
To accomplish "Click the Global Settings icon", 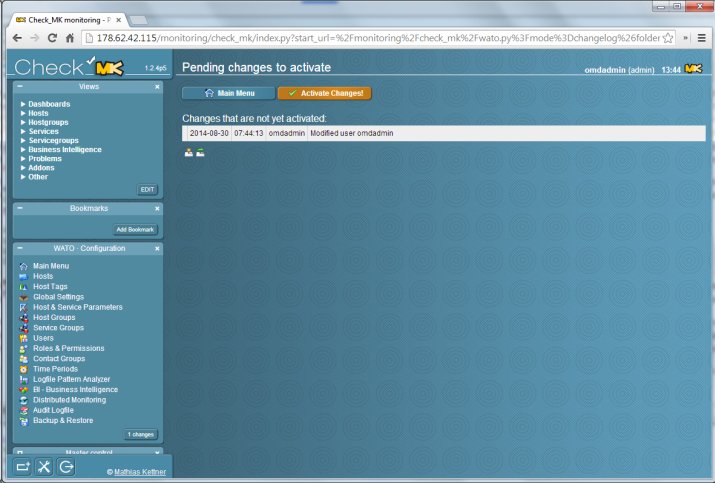I will [x=23, y=297].
